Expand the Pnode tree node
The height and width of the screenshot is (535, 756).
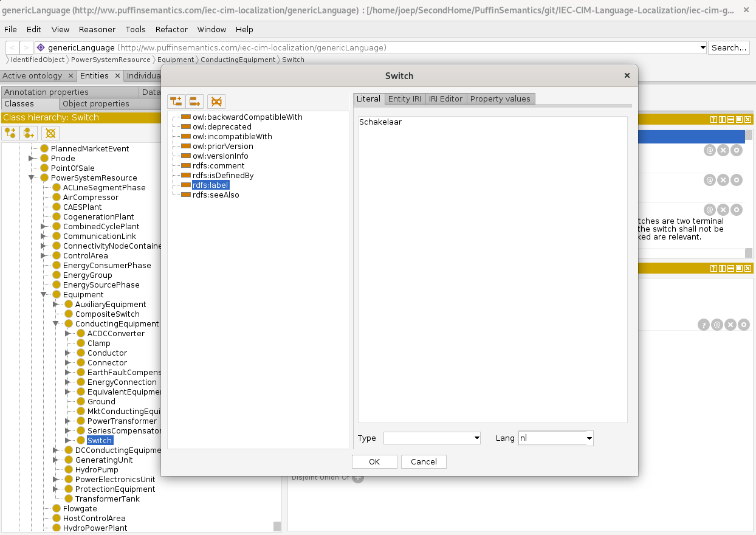32,158
